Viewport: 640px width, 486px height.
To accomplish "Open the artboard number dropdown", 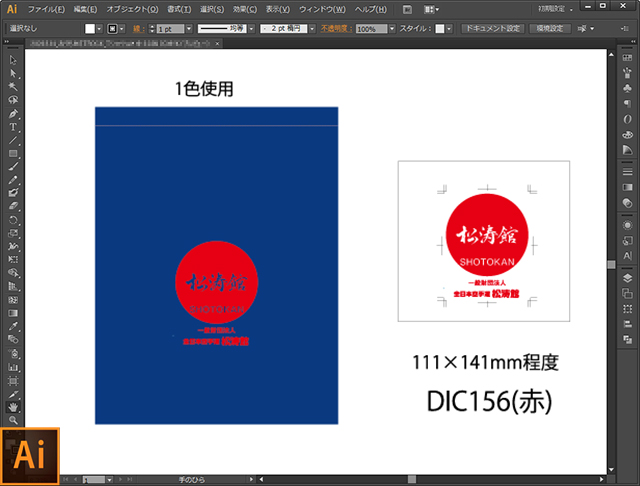I will point(109,479).
